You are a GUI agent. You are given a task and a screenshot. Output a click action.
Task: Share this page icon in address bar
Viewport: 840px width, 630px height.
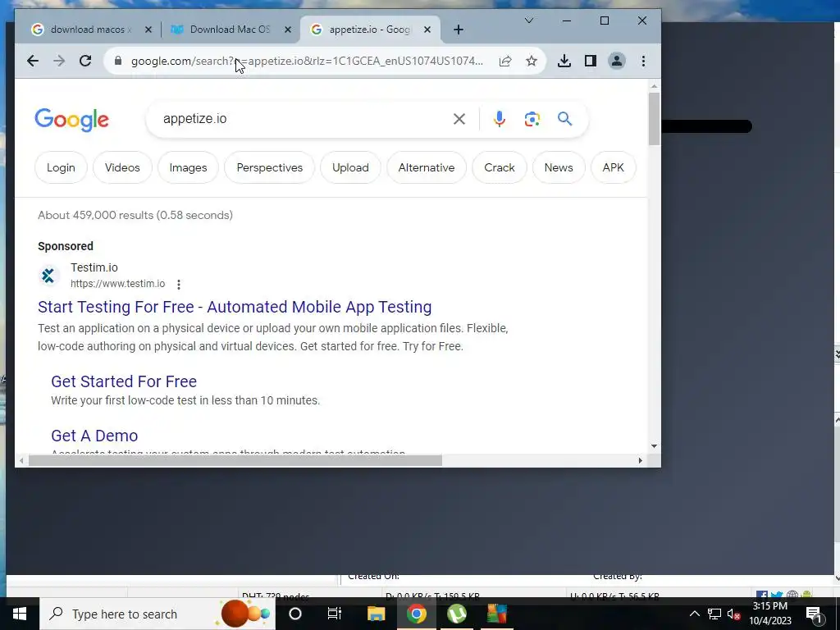(x=505, y=61)
